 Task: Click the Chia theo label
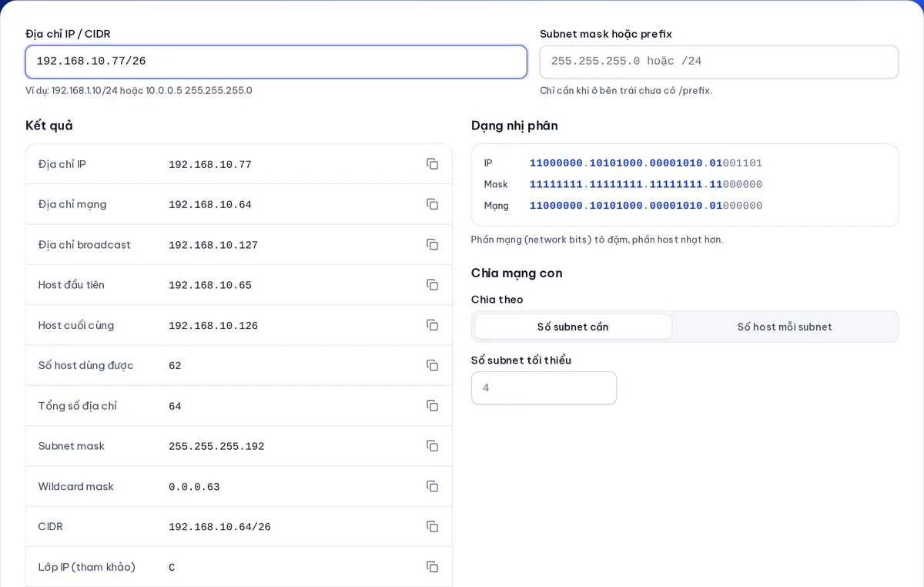pyautogui.click(x=497, y=300)
